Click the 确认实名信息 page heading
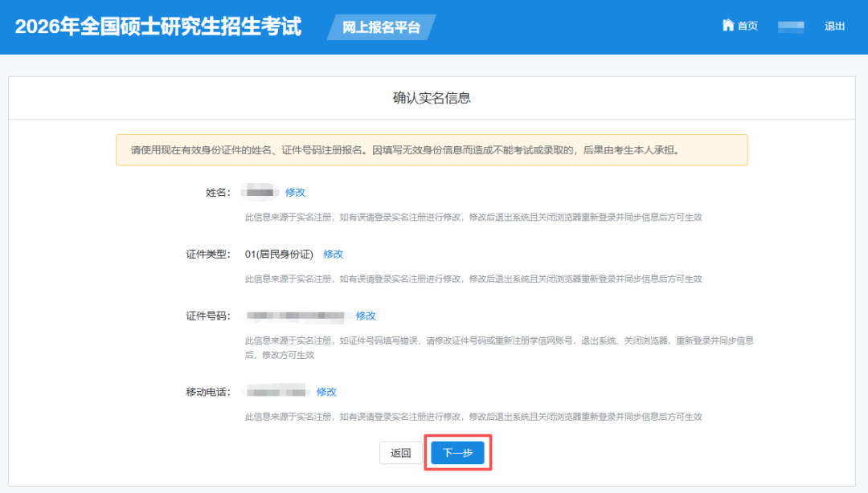 pos(432,98)
